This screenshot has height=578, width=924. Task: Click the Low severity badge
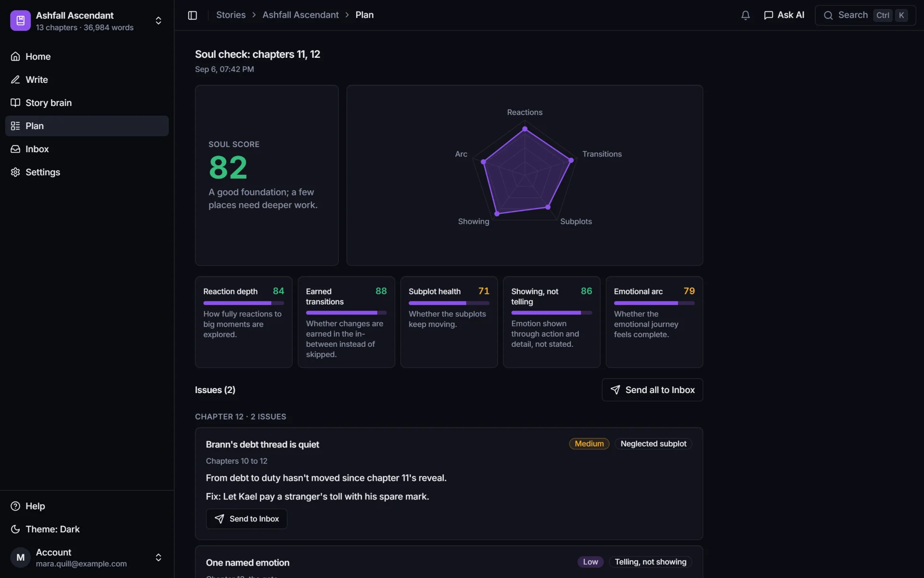[x=590, y=562]
